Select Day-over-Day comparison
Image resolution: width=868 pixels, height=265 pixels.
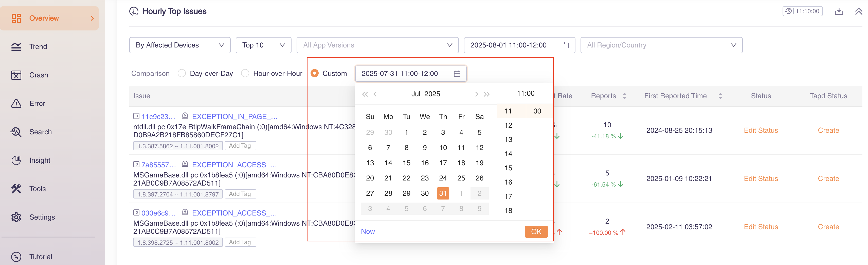coord(182,73)
